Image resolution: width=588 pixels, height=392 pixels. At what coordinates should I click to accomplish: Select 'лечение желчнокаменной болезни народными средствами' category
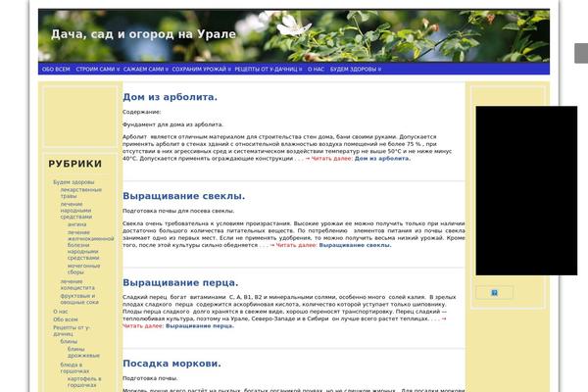(x=90, y=245)
